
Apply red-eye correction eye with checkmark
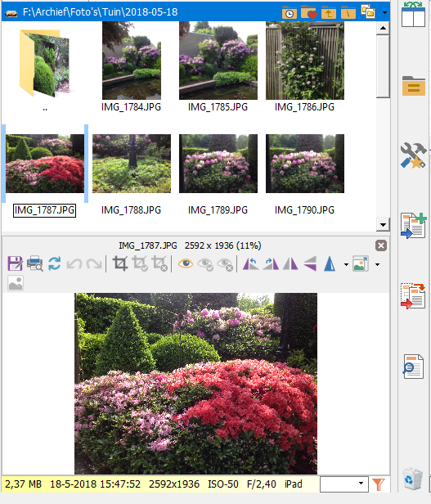coord(205,264)
